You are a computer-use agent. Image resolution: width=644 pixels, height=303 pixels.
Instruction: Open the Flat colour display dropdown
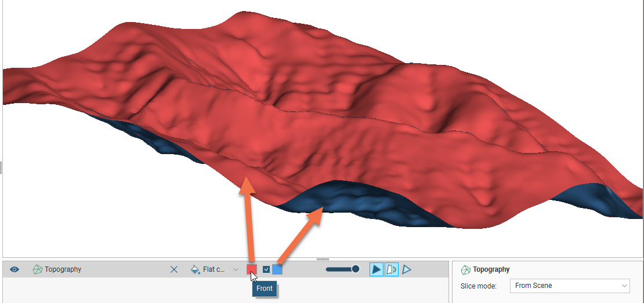pos(236,269)
